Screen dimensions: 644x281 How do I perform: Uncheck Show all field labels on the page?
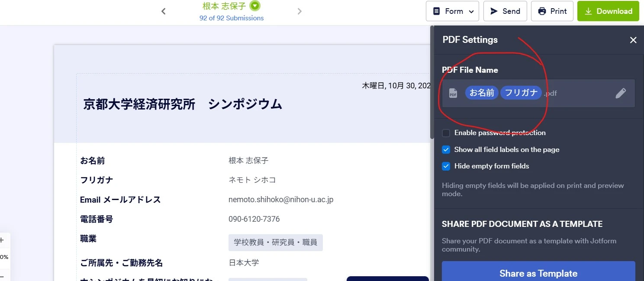[x=446, y=149]
